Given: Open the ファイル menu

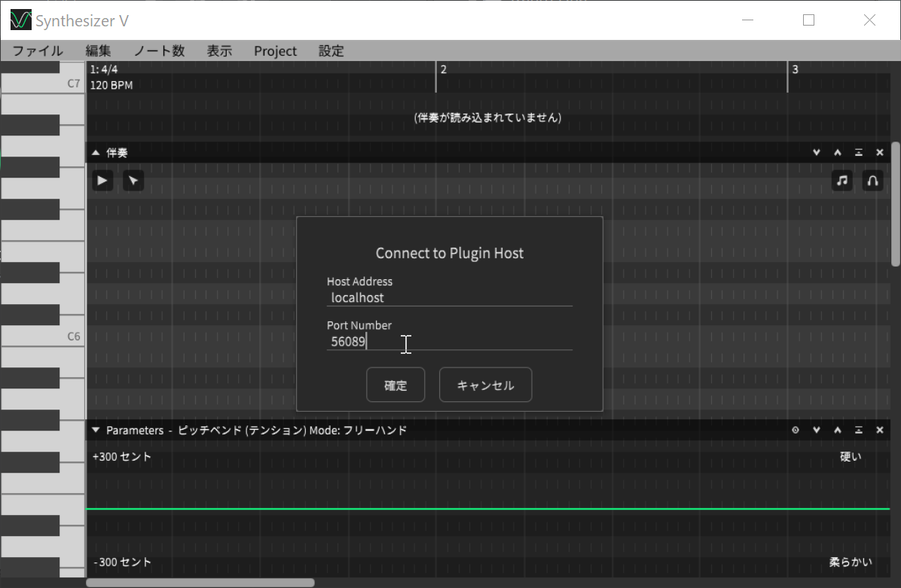Looking at the screenshot, I should (x=38, y=51).
